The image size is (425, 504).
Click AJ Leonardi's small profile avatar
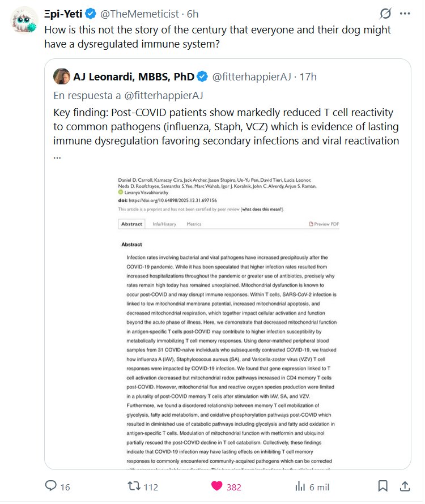click(x=61, y=76)
